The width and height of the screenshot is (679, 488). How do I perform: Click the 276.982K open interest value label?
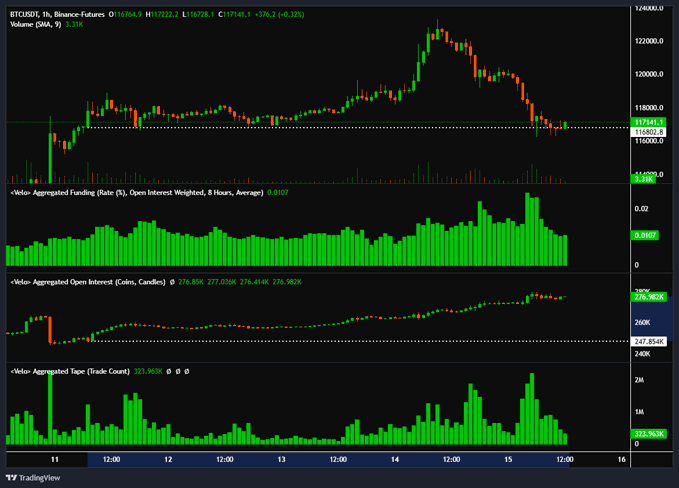(649, 297)
